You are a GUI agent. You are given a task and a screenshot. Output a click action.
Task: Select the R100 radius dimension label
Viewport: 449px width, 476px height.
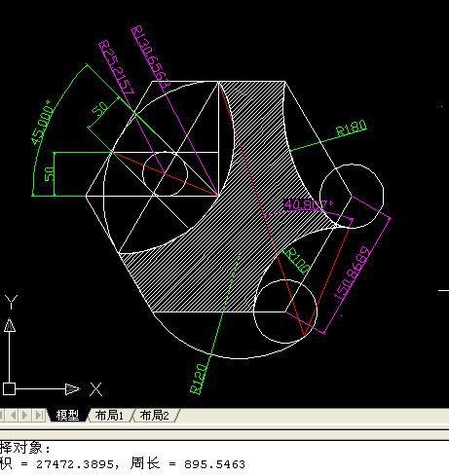[x=298, y=261]
